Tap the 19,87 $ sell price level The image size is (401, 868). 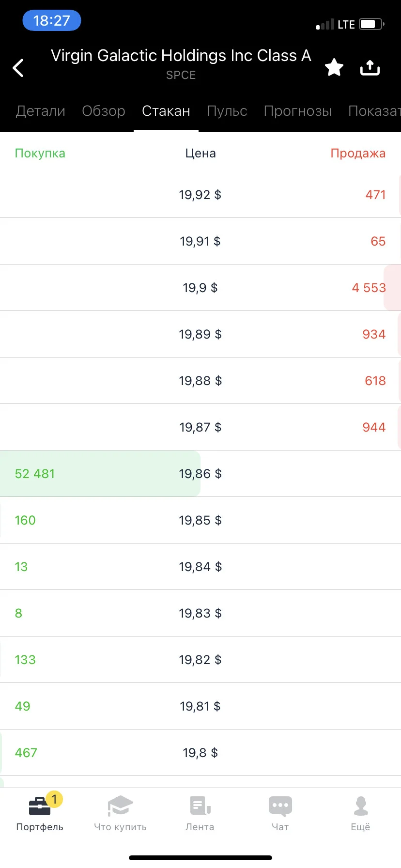(200, 427)
